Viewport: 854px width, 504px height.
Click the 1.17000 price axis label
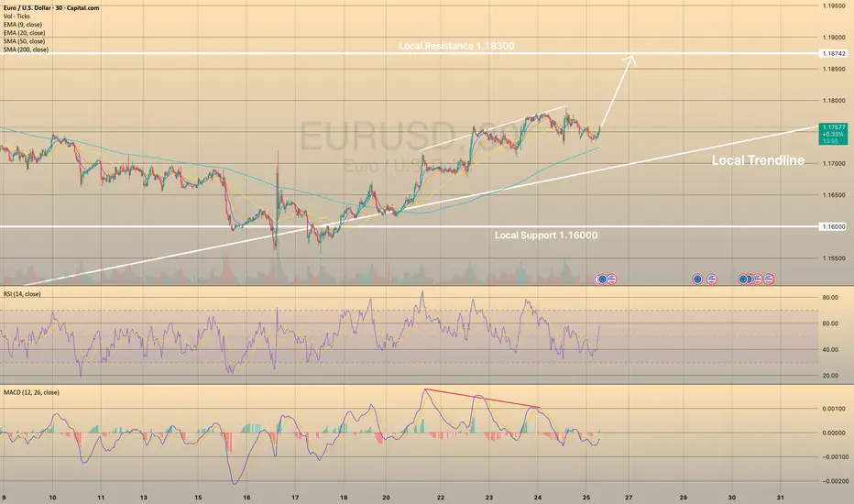(833, 163)
